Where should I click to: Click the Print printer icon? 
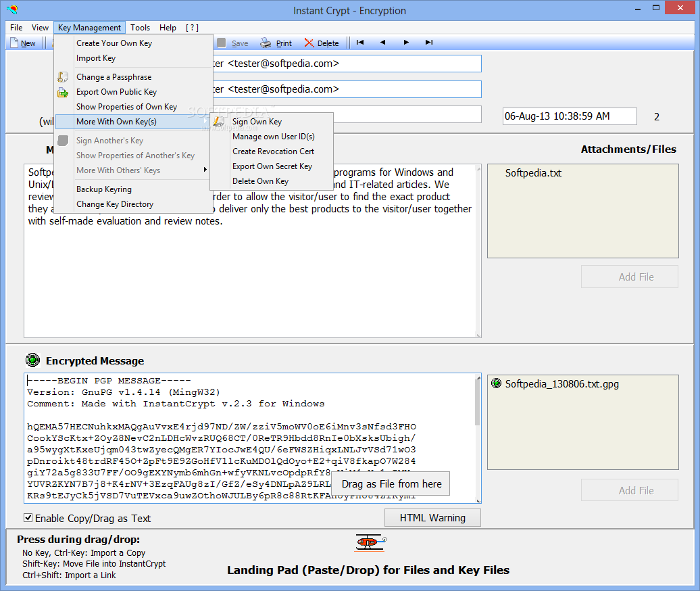(x=266, y=43)
